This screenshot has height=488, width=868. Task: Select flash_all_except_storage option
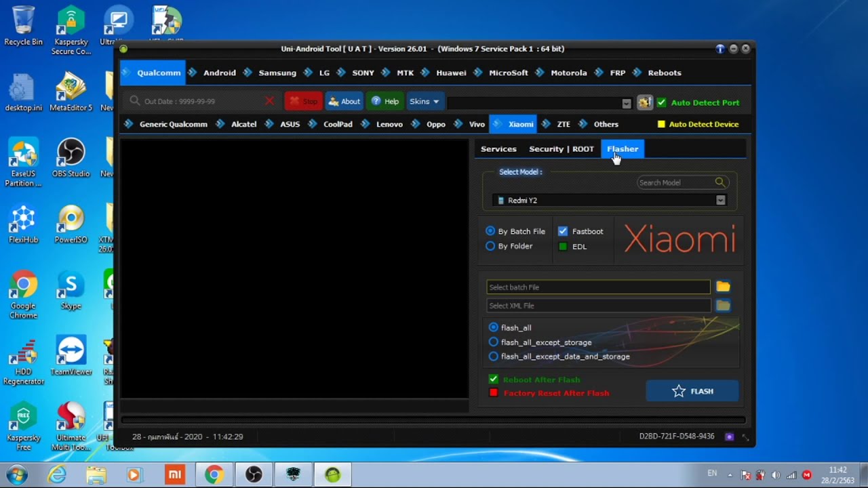(x=493, y=342)
